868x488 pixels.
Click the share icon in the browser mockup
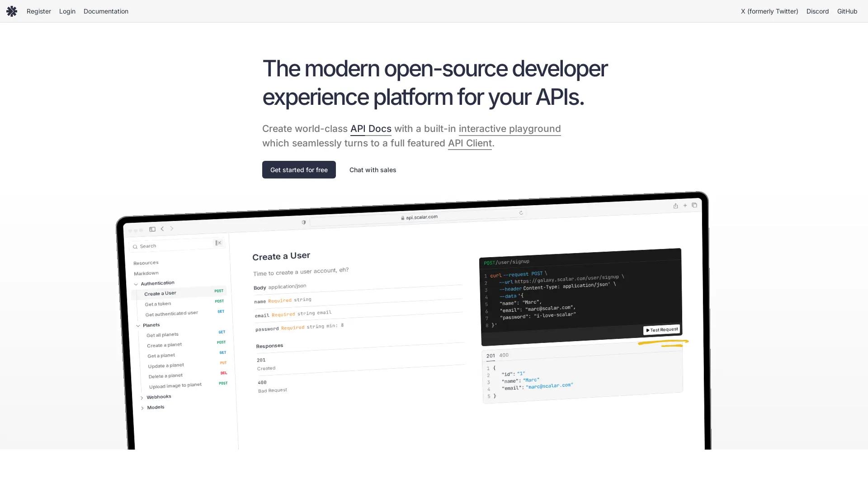(x=675, y=206)
